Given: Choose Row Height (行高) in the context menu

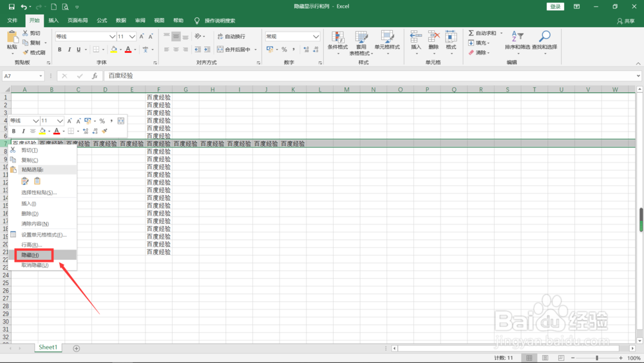Looking at the screenshot, I should point(43,245).
